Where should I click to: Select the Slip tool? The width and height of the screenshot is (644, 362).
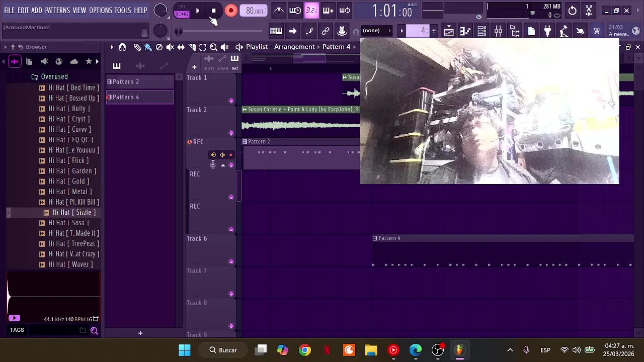[181, 47]
